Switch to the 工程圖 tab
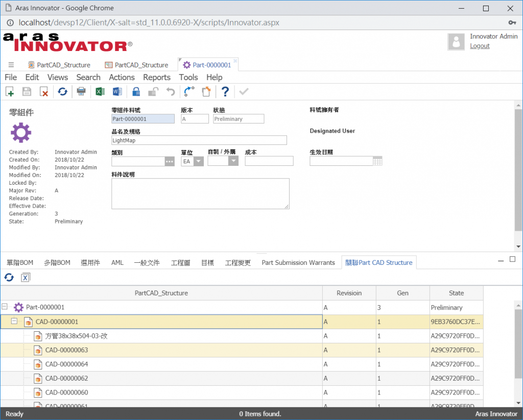The height and width of the screenshot is (420, 523). (x=180, y=263)
